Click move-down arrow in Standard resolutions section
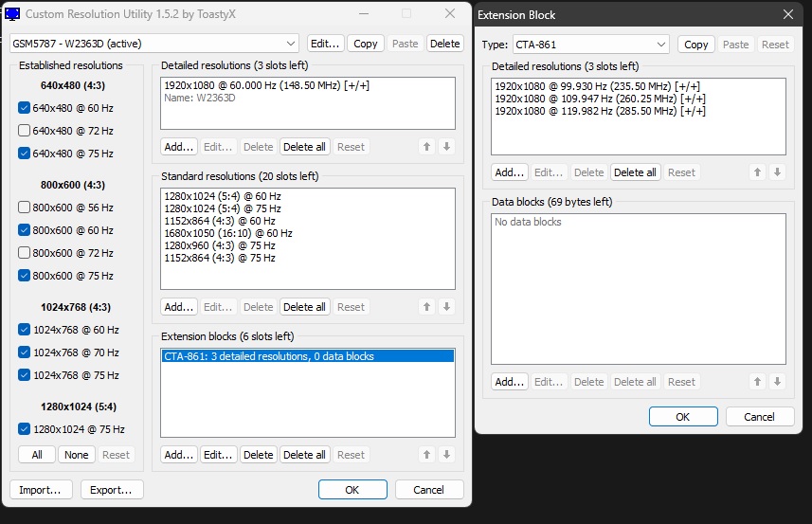Viewport: 812px width, 524px height. tap(447, 307)
